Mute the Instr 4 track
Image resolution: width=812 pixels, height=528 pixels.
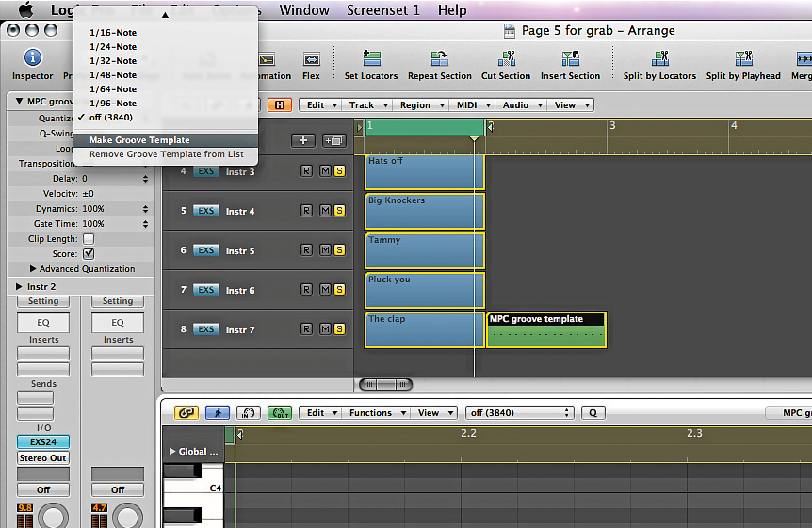tap(325, 210)
